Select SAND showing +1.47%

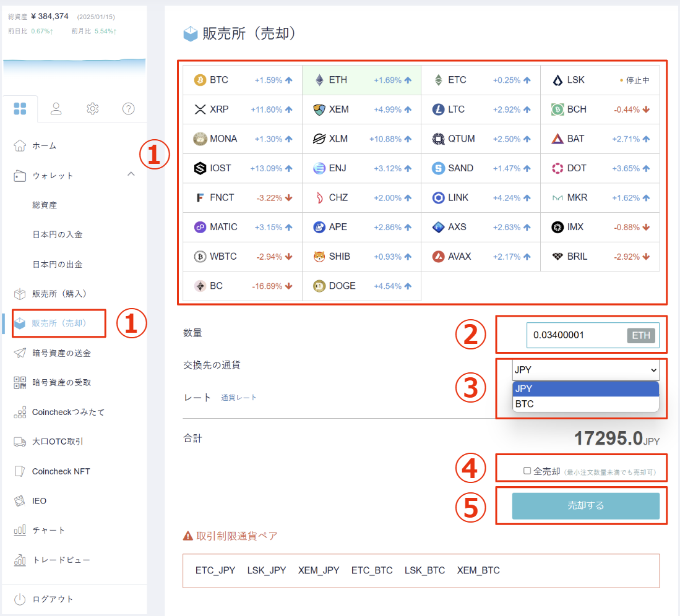coord(481,168)
